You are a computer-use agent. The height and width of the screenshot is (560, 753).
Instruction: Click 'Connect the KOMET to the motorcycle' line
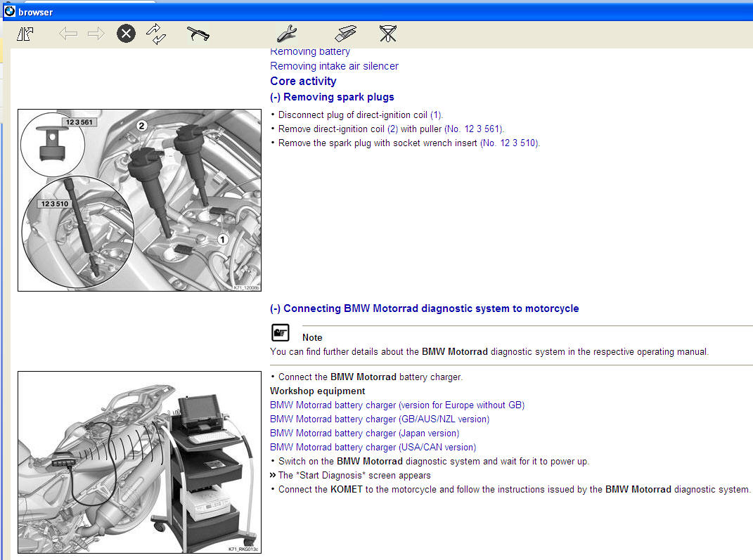[x=510, y=490]
